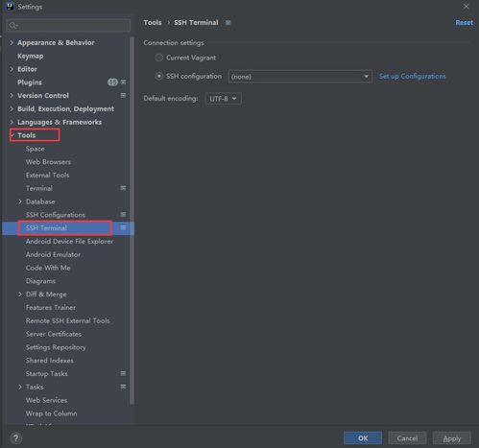Select the SSH configuration radio button
Screen dimensions: 479x448
[x=158, y=76]
